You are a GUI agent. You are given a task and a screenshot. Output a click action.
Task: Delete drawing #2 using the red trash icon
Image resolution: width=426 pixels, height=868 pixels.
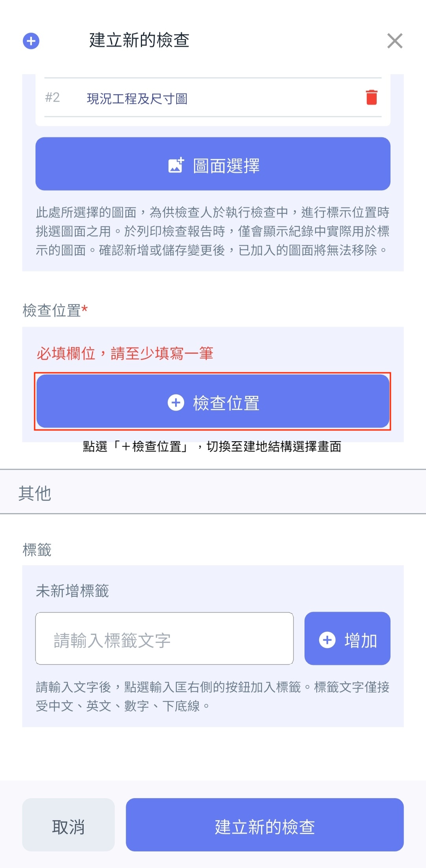tap(372, 97)
